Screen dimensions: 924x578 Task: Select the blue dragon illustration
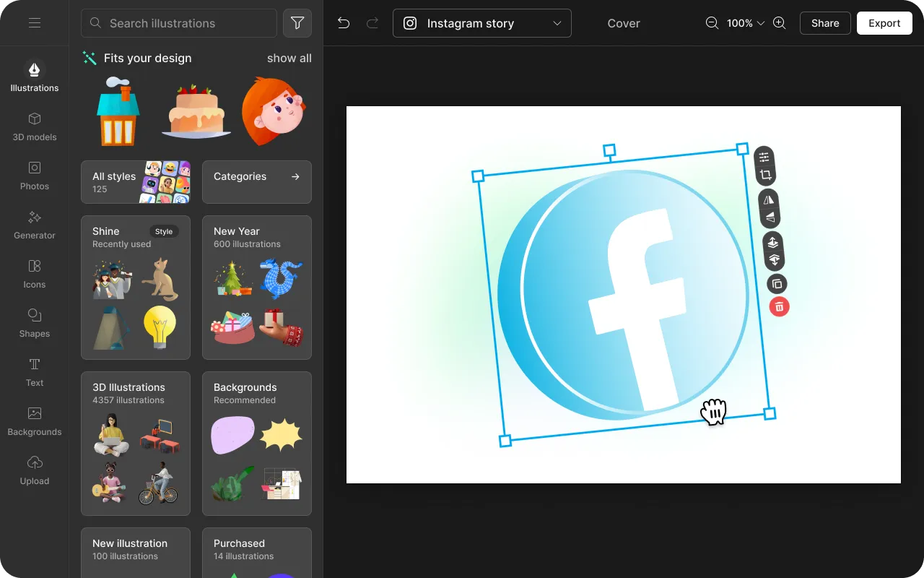282,279
